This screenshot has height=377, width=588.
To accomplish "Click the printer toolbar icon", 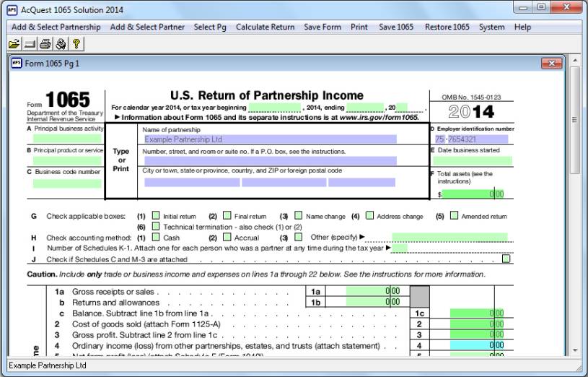I will 45,44.
